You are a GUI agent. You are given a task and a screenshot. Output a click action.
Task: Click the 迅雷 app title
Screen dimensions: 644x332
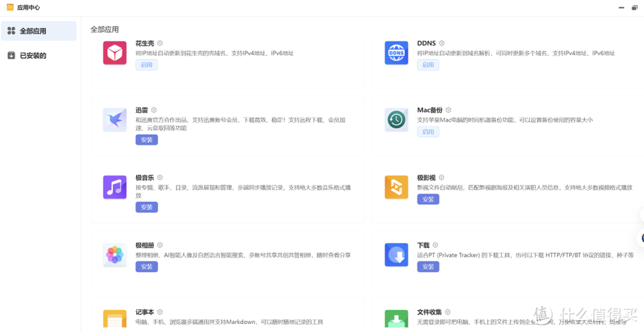[142, 110]
